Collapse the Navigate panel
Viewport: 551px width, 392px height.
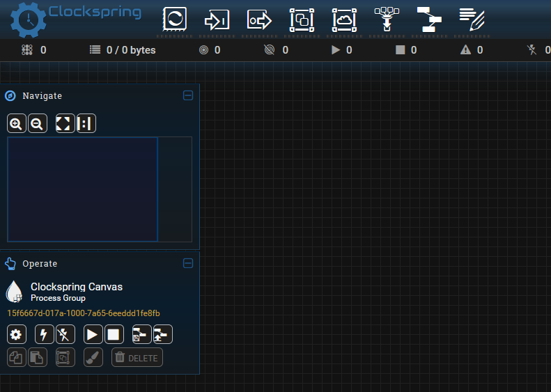(187, 95)
